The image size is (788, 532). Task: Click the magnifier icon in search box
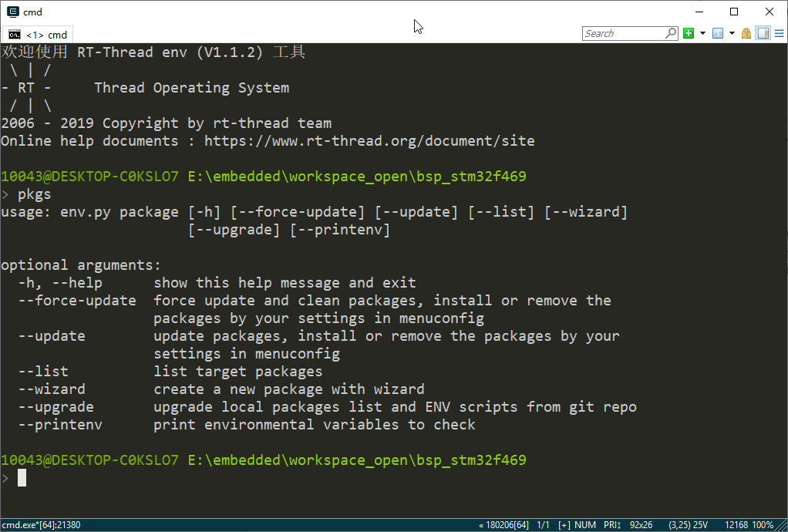pyautogui.click(x=671, y=33)
